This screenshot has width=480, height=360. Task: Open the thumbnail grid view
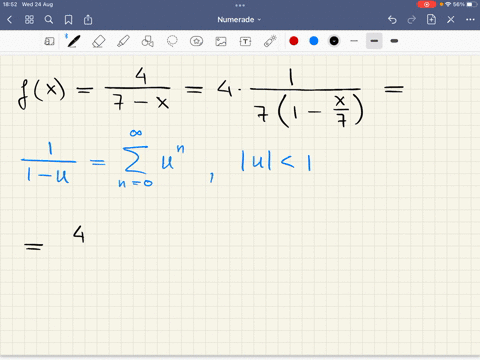click(x=29, y=20)
